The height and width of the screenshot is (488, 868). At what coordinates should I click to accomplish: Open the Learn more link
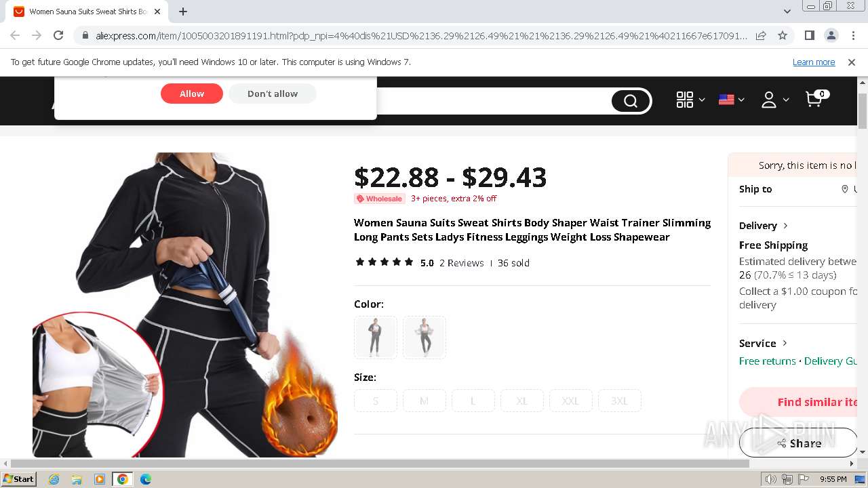[x=814, y=62]
